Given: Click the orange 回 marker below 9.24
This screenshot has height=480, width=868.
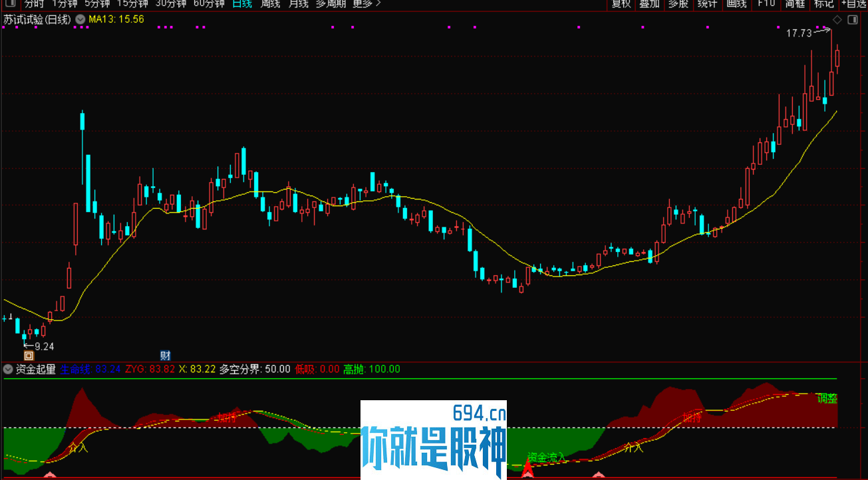Looking at the screenshot, I should [29, 356].
